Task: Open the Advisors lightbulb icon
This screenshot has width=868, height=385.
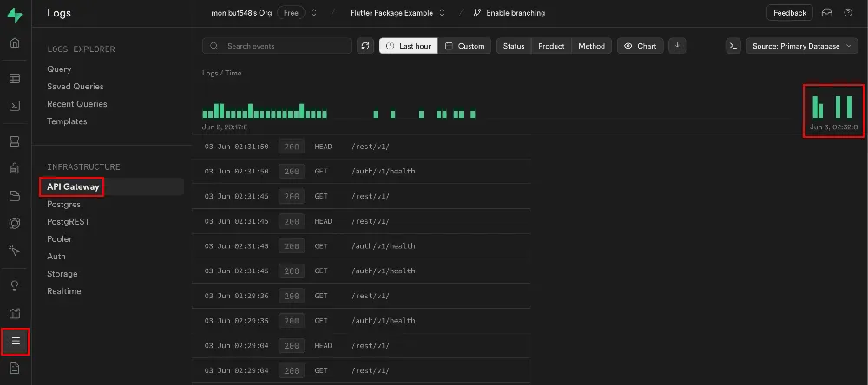Action: coord(15,286)
